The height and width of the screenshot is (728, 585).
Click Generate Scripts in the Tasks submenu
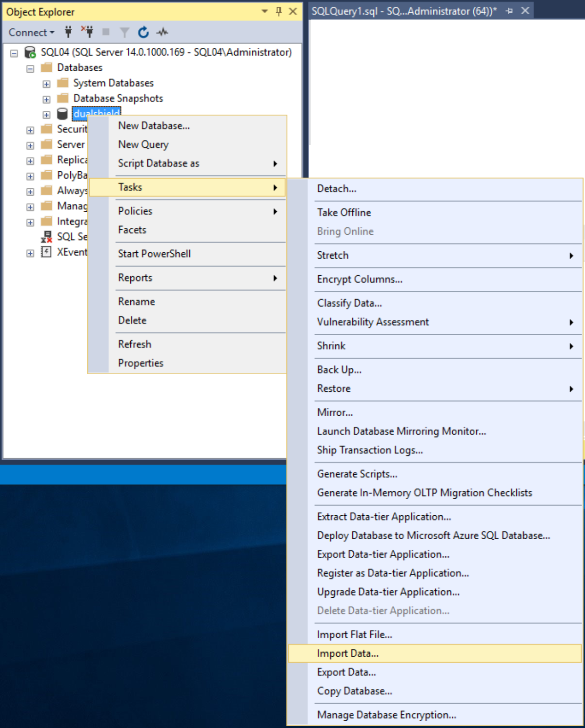(357, 474)
